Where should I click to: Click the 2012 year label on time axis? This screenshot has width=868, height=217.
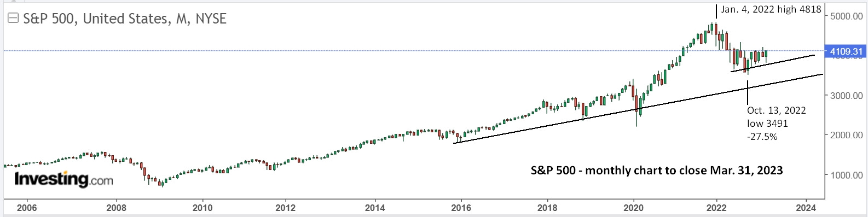[285, 208]
